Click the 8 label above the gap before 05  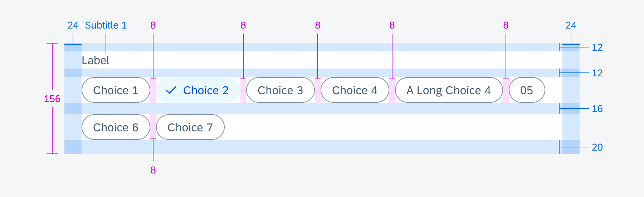point(506,25)
